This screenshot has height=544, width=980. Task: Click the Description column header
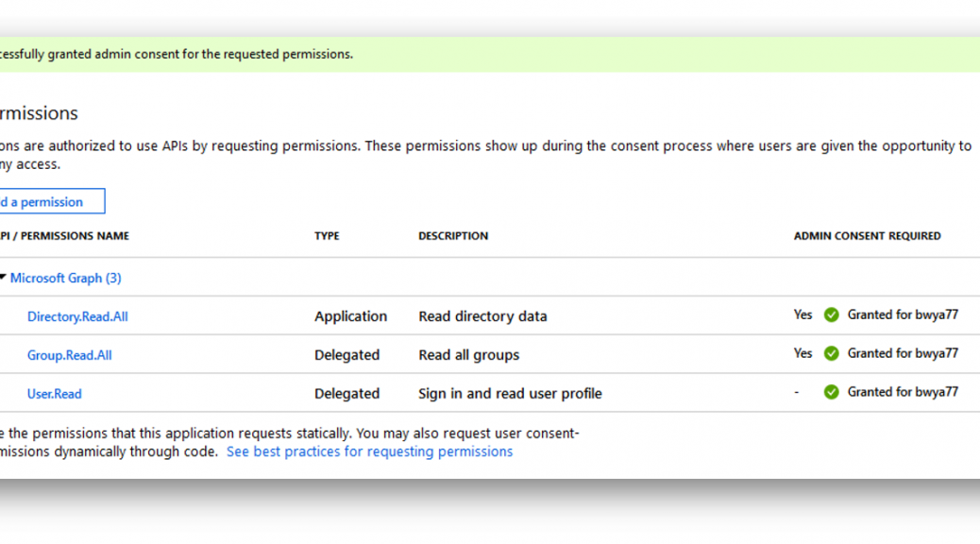[453, 236]
